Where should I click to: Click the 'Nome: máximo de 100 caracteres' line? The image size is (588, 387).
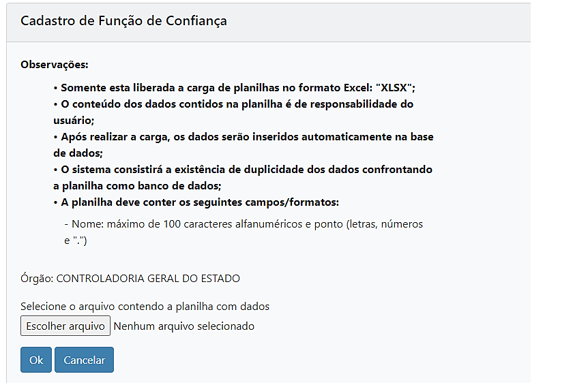coord(244,223)
